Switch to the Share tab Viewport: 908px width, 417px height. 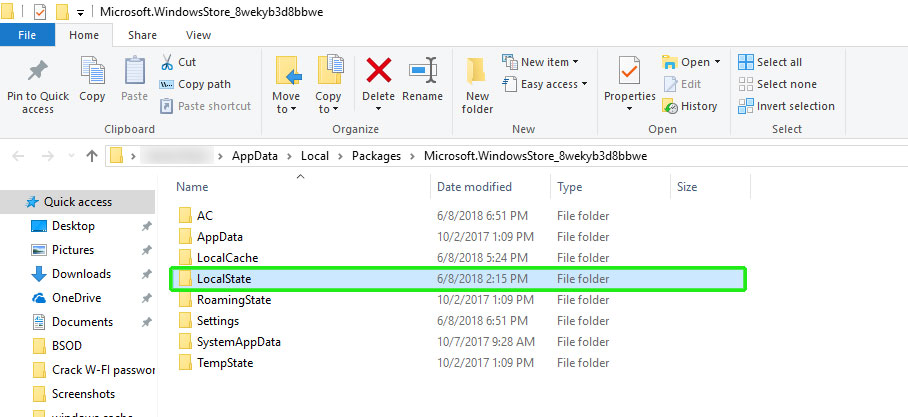142,35
